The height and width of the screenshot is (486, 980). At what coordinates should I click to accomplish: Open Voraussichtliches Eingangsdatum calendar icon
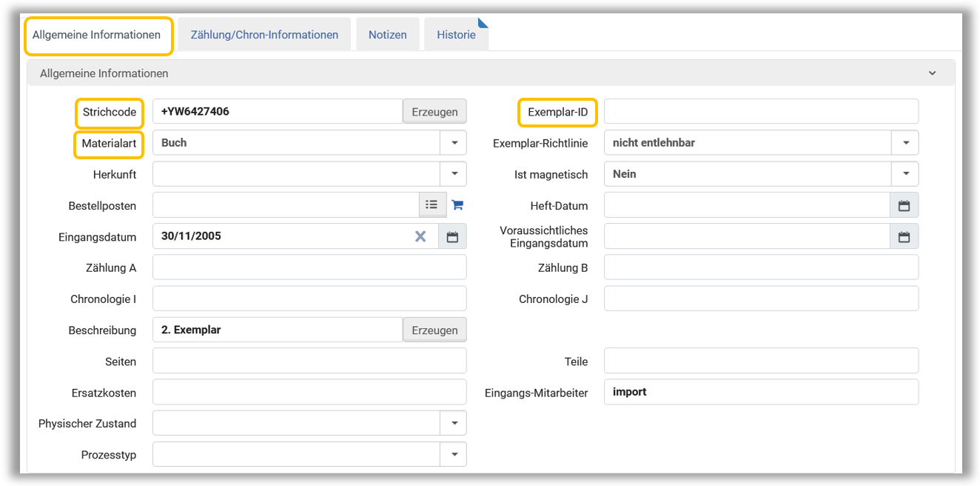click(904, 237)
